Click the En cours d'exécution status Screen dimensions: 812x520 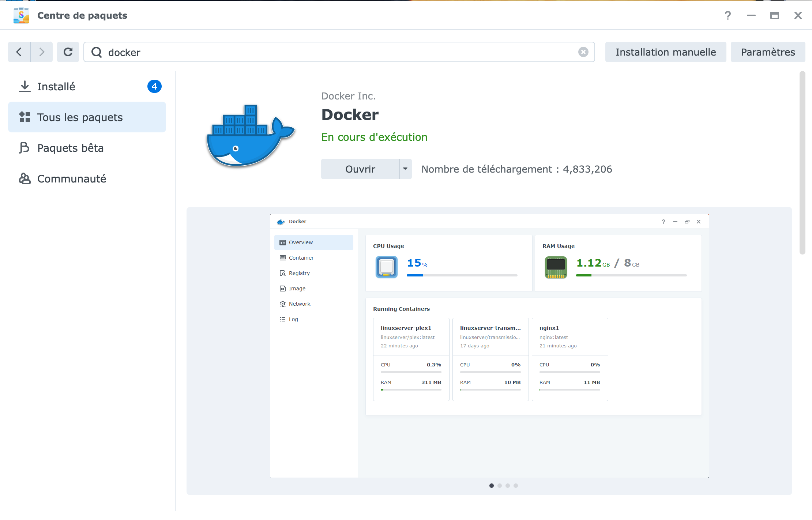coord(374,137)
